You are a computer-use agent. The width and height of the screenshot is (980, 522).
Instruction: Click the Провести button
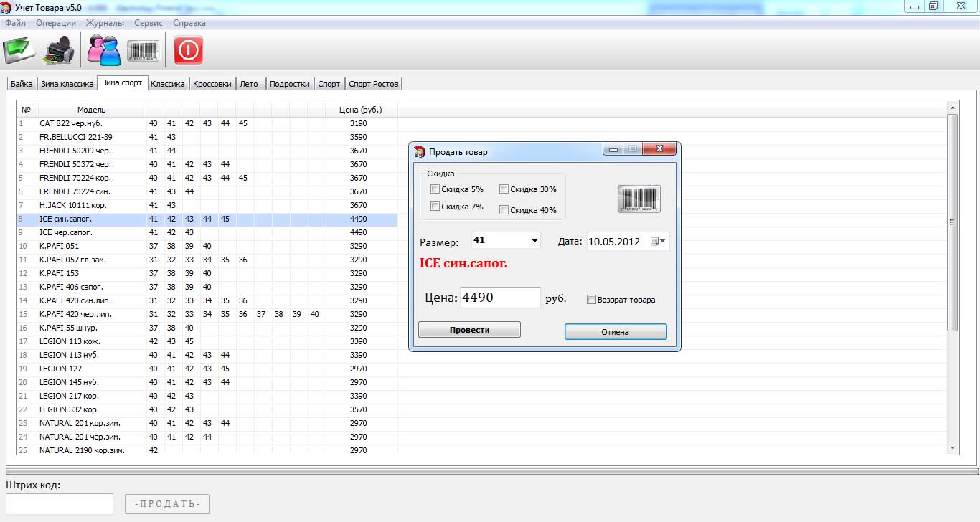coord(469,330)
